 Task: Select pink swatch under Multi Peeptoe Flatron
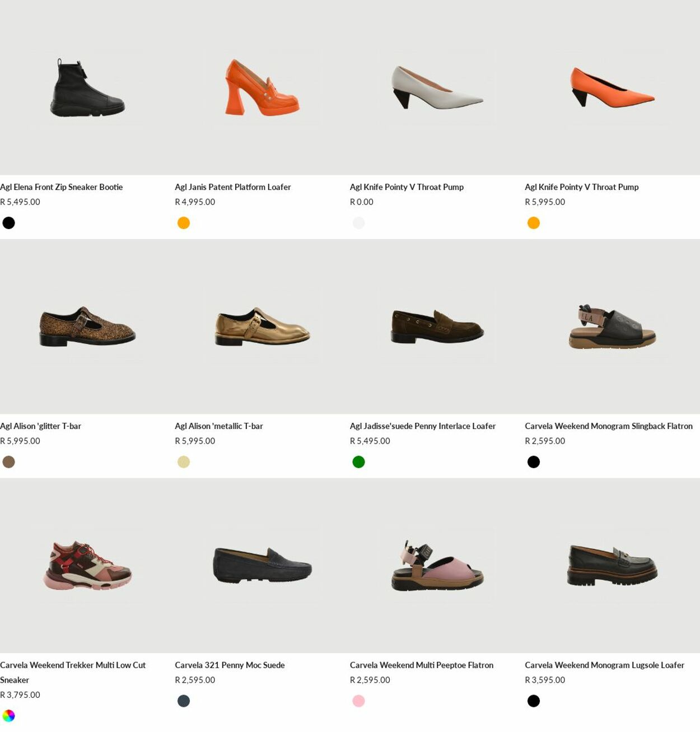pyautogui.click(x=358, y=701)
